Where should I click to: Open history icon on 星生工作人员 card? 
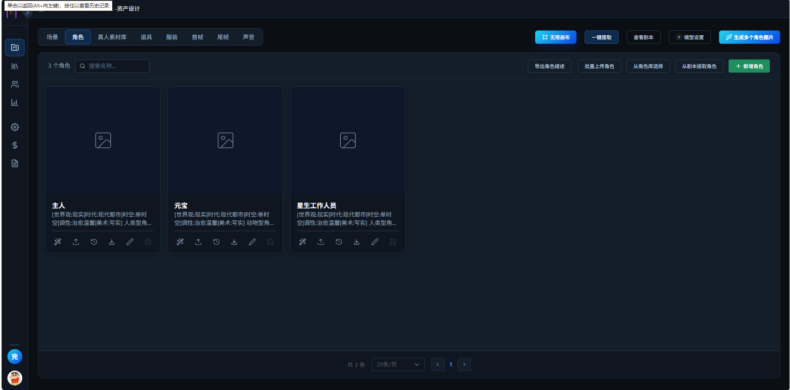coord(339,242)
